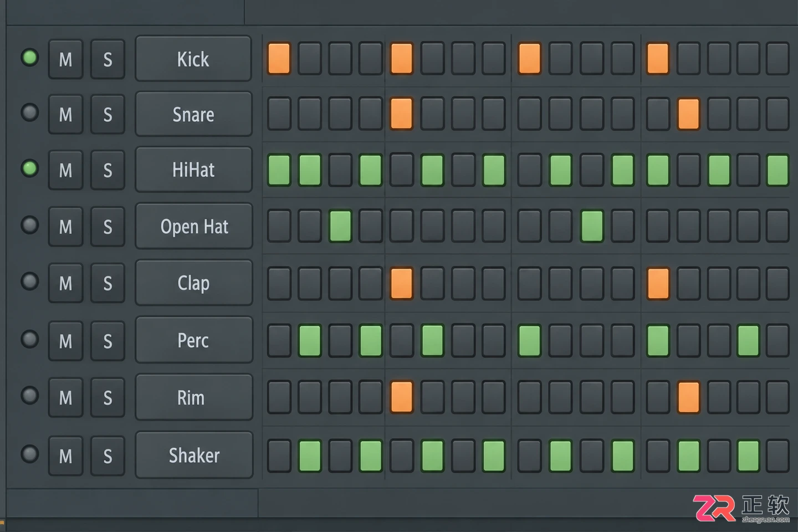Screen dimensions: 798x532
Task: Click the S button for Rim
Action: tap(108, 397)
